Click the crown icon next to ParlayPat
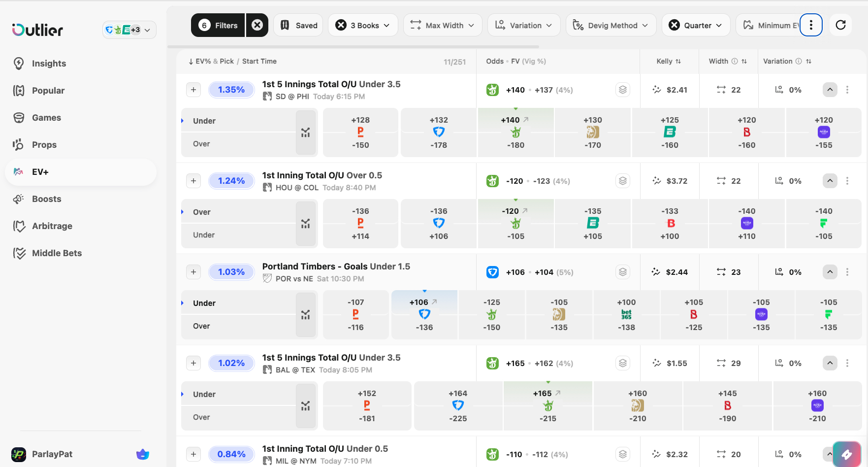This screenshot has height=467, width=868. [x=143, y=454]
